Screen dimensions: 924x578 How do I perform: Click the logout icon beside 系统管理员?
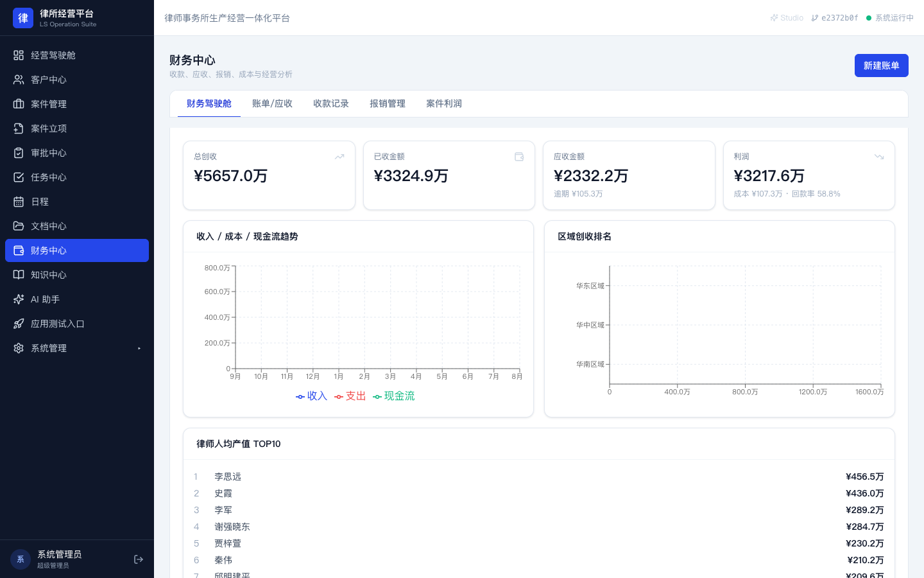pos(139,559)
